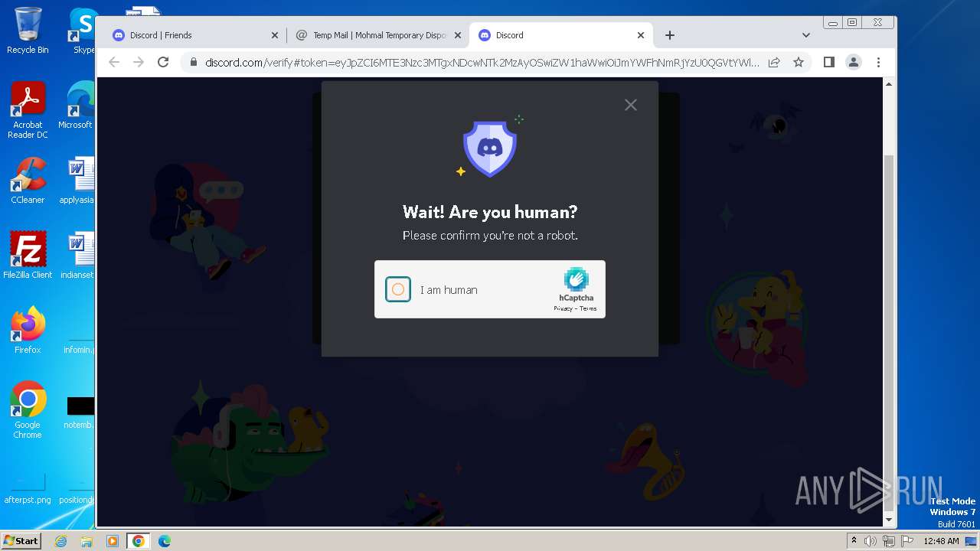
Task: Click scrollbar down arrow
Action: (889, 520)
